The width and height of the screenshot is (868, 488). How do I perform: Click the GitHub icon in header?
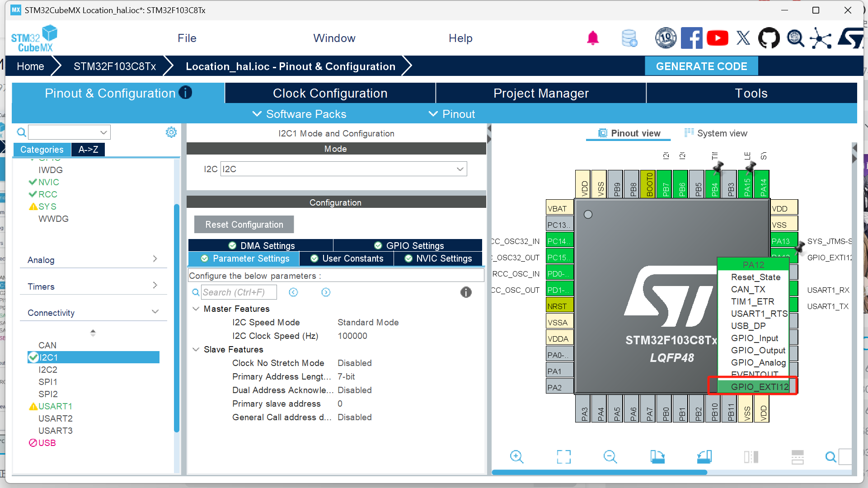pyautogui.click(x=769, y=38)
